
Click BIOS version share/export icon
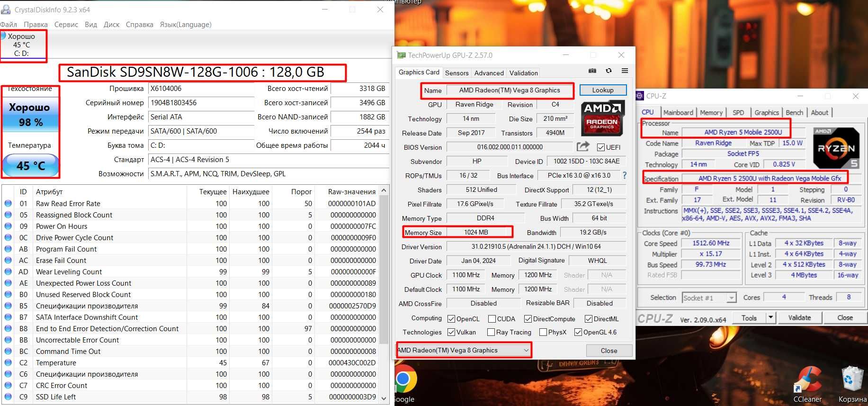click(583, 146)
